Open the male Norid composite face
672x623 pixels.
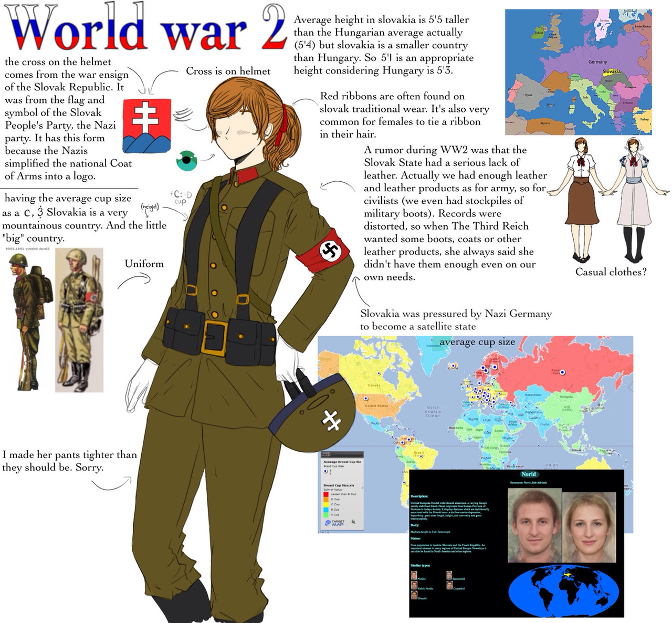(534, 525)
